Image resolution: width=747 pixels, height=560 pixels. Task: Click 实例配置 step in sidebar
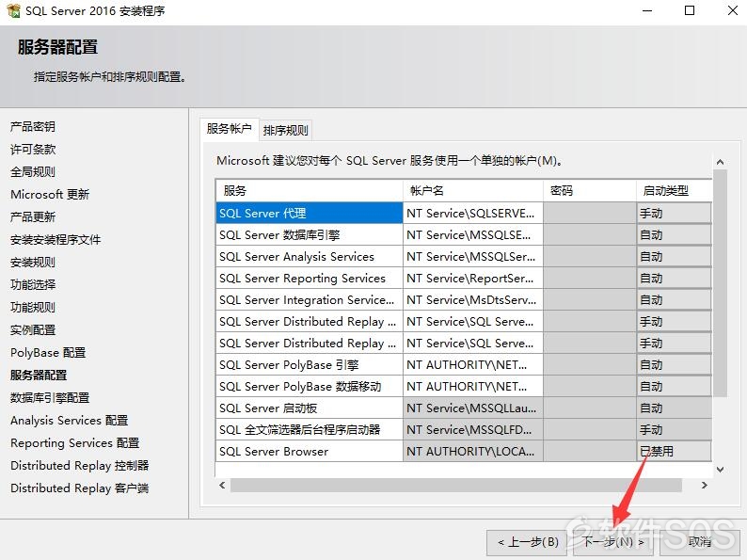(x=33, y=329)
